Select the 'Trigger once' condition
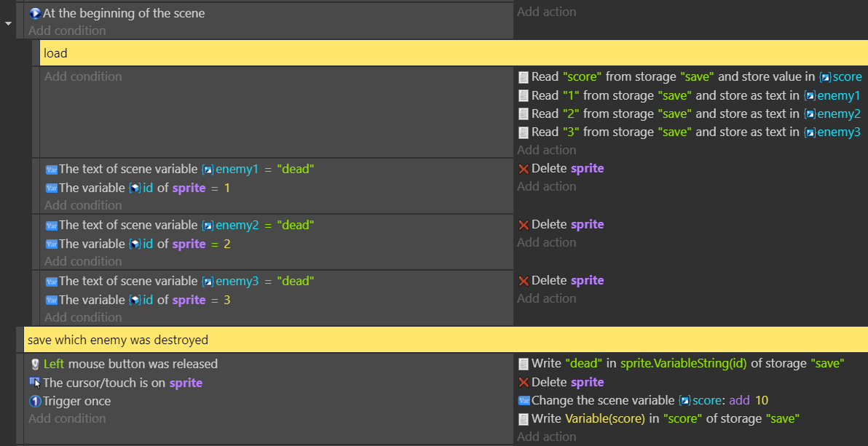 pos(76,401)
